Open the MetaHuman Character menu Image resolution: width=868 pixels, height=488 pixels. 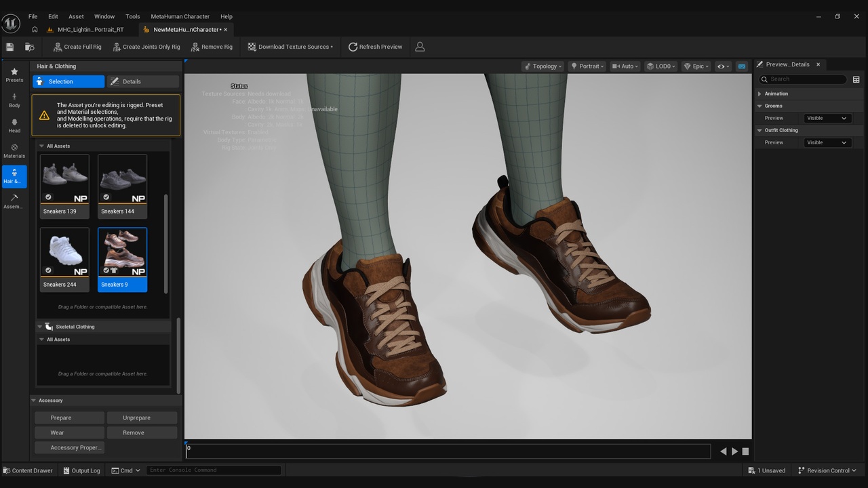[x=180, y=16]
